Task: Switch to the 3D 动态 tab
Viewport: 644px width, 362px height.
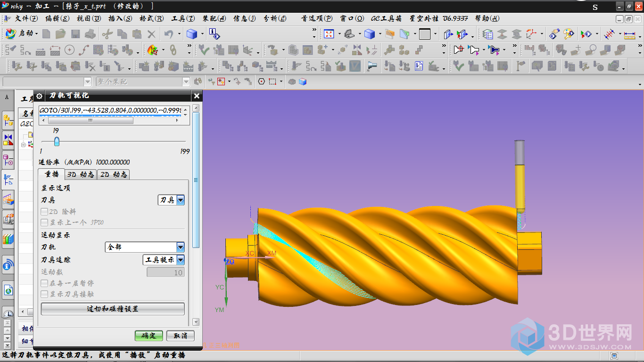Action: click(x=80, y=174)
